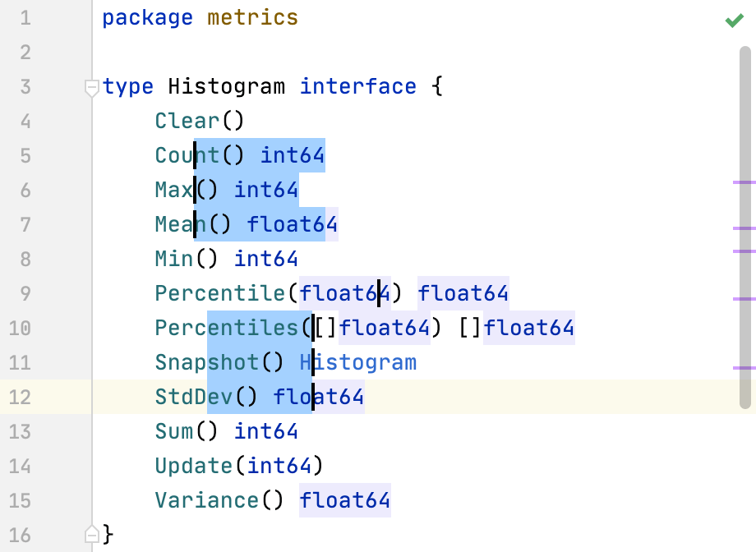Image resolution: width=756 pixels, height=552 pixels.
Task: Click the interface keyword on line 3
Action: click(357, 86)
